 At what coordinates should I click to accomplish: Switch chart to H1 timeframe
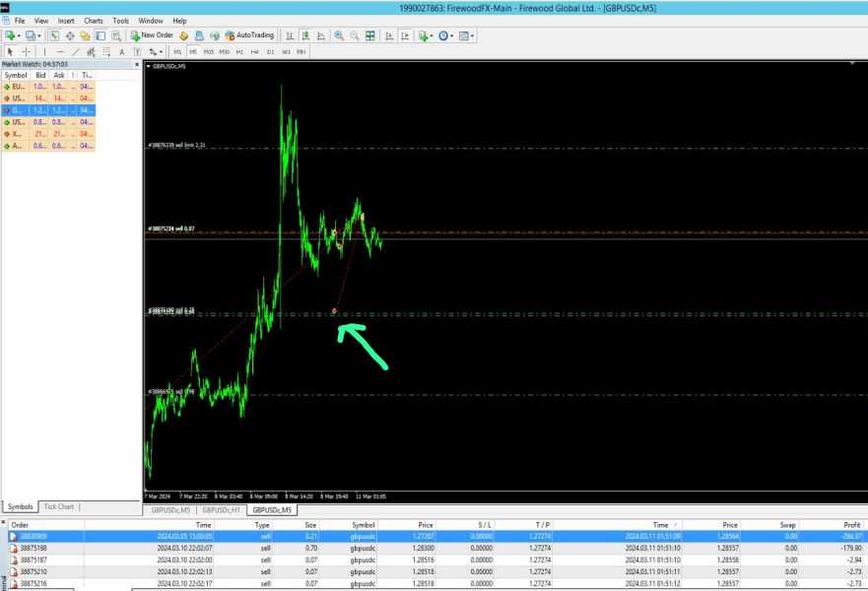pyautogui.click(x=239, y=51)
